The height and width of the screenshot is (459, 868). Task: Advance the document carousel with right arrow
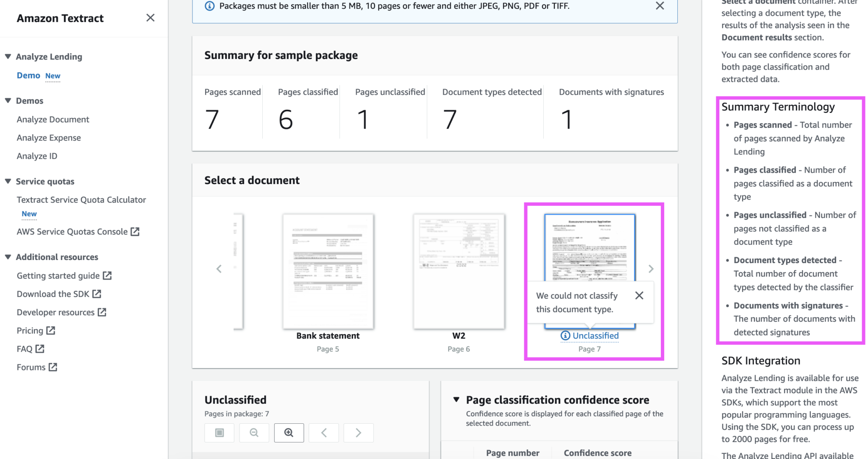click(x=651, y=269)
